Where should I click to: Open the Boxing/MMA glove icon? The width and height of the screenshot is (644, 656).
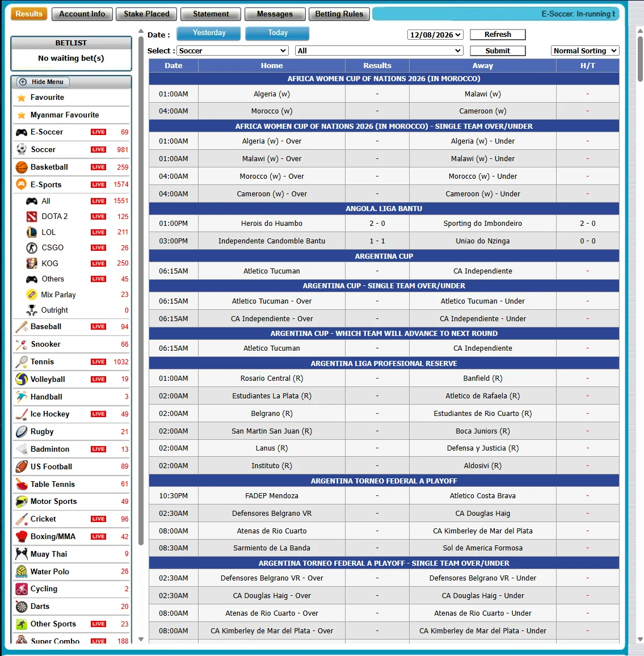point(22,537)
